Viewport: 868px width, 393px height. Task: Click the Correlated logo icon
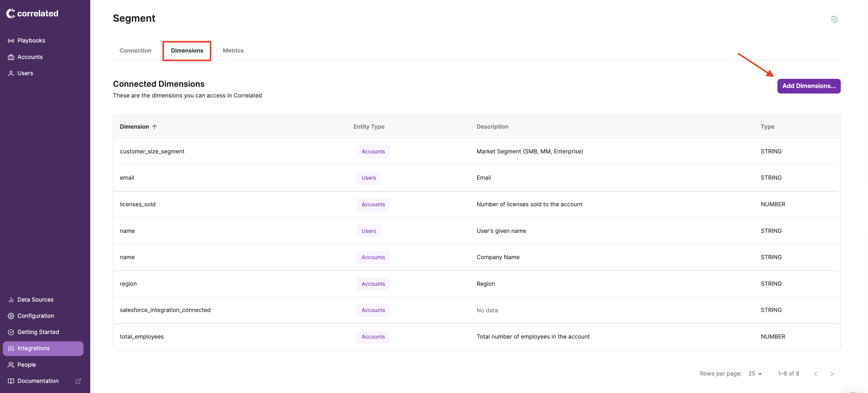coord(10,13)
